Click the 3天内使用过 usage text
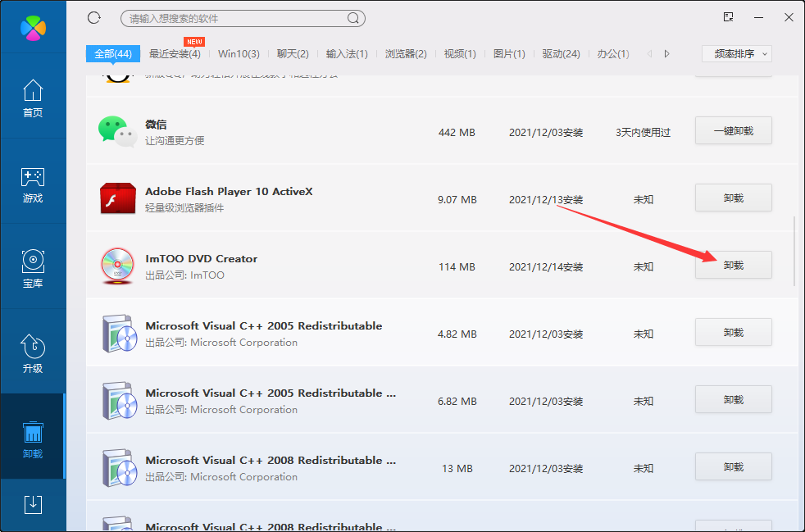805x532 pixels. point(644,133)
